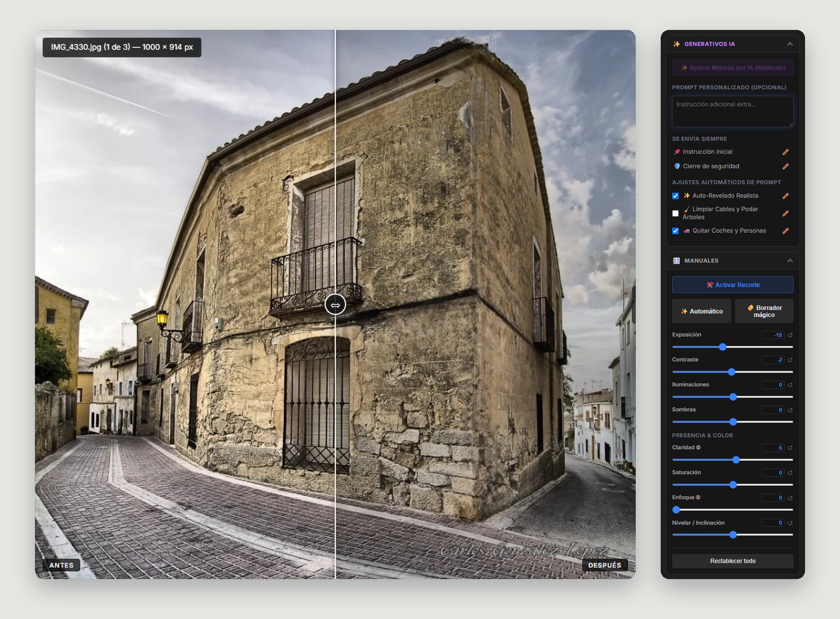Viewport: 840px width, 619px height.
Task: Edit the Quitar Coches y Personas prompt
Action: coord(786,231)
